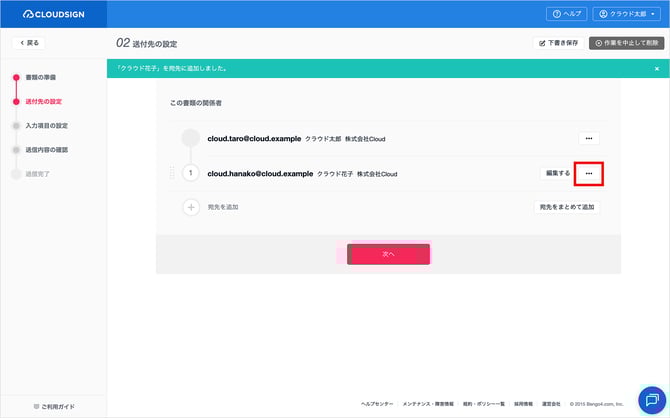Grab the drag handle beside recipient 1

172,173
